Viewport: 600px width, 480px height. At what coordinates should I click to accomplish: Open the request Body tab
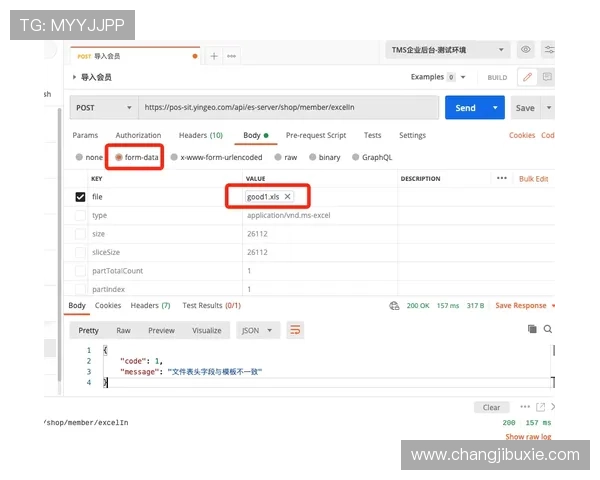256,135
